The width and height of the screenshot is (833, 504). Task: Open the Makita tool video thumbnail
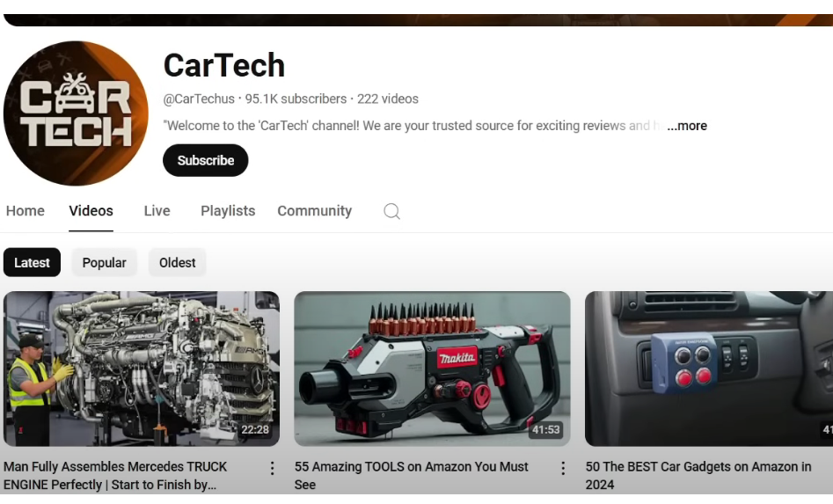432,369
